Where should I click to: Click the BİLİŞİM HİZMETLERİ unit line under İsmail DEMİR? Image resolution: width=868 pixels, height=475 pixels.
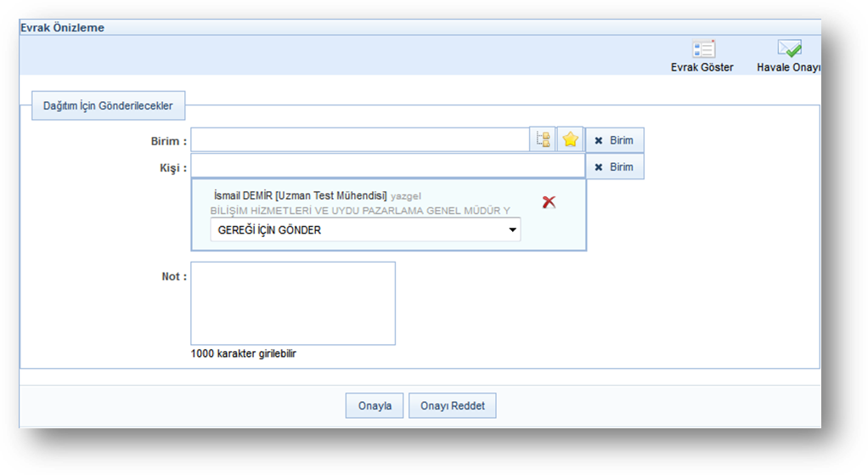tap(360, 211)
